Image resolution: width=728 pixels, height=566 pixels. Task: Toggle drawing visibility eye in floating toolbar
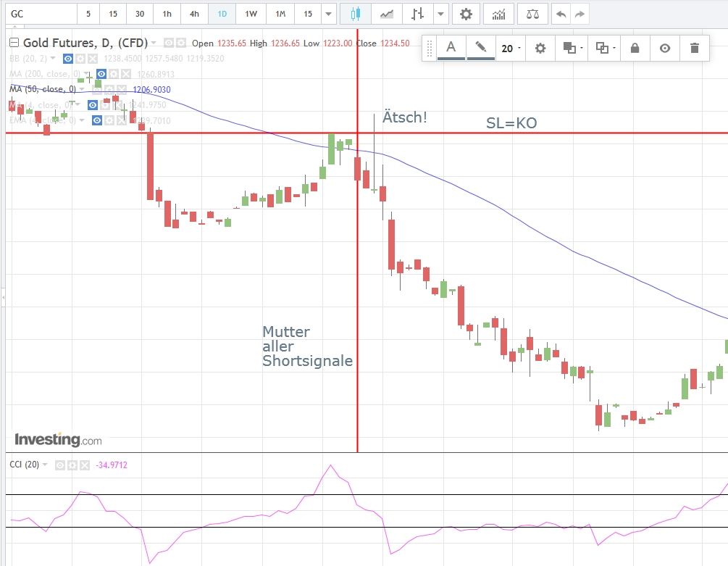[665, 49]
